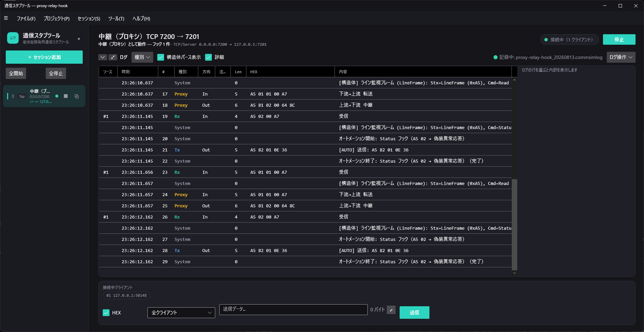This screenshot has width=644, height=332.
Task: Toggle the HEX checkbox for send data
Action: 106,313
